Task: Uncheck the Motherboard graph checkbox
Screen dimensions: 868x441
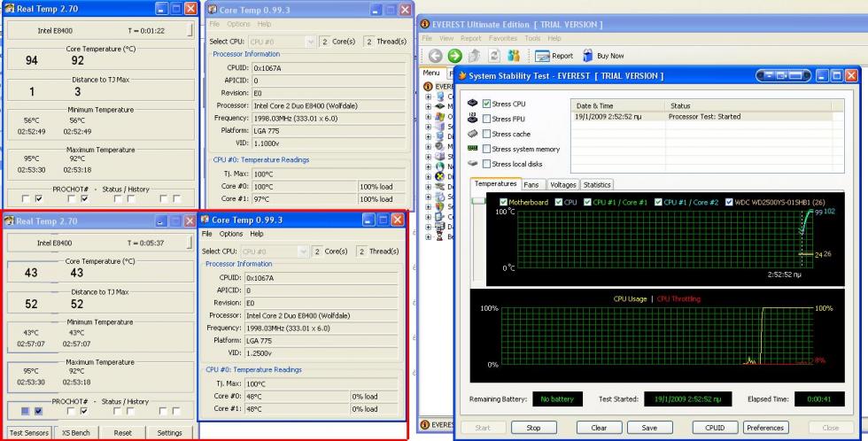Action: coord(503,202)
